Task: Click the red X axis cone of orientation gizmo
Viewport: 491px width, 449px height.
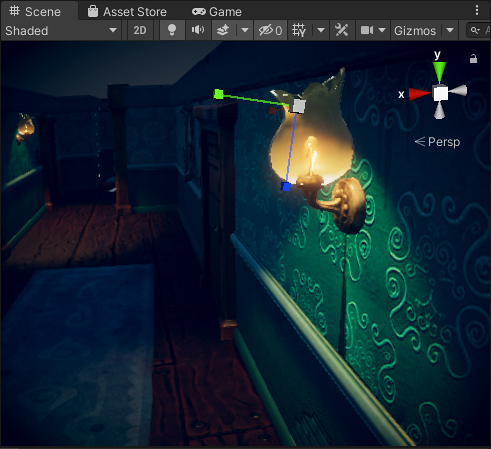Action: point(419,94)
